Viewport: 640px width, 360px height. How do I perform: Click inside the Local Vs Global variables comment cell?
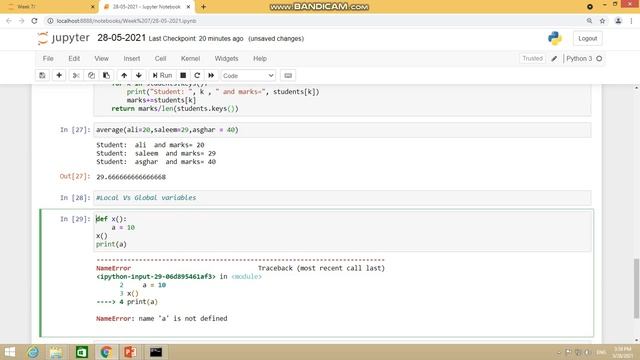point(342,198)
